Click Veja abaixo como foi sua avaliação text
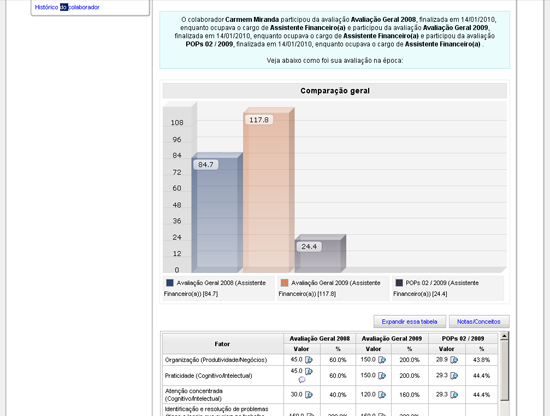550x416 pixels. [x=335, y=60]
